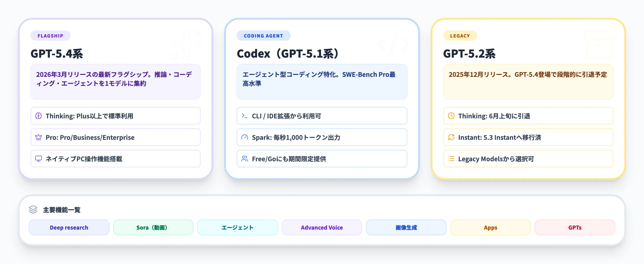Open the Sora（動画）feature
644x264 pixels.
pos(153,227)
